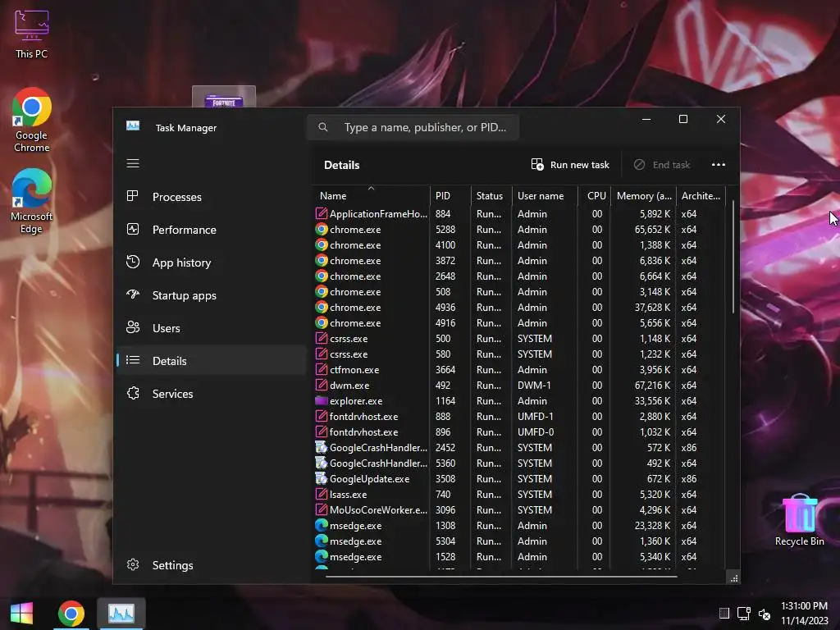This screenshot has height=630, width=840.
Task: Click the Performance sidebar icon
Action: coord(133,230)
